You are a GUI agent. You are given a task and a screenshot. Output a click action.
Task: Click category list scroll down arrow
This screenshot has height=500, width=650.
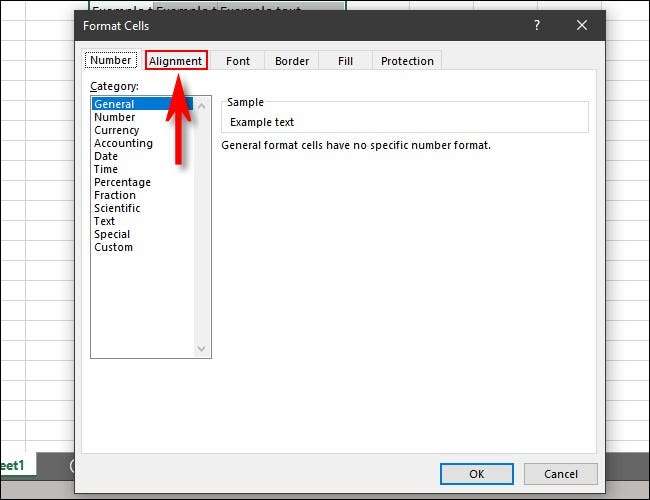(201, 349)
